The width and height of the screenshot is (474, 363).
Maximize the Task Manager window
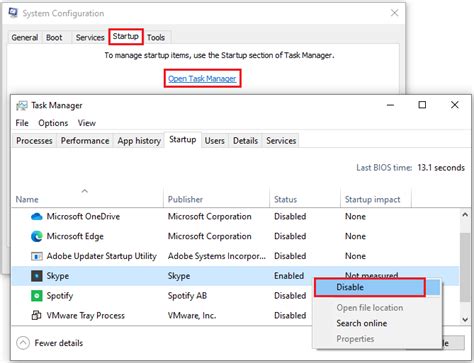coord(422,105)
